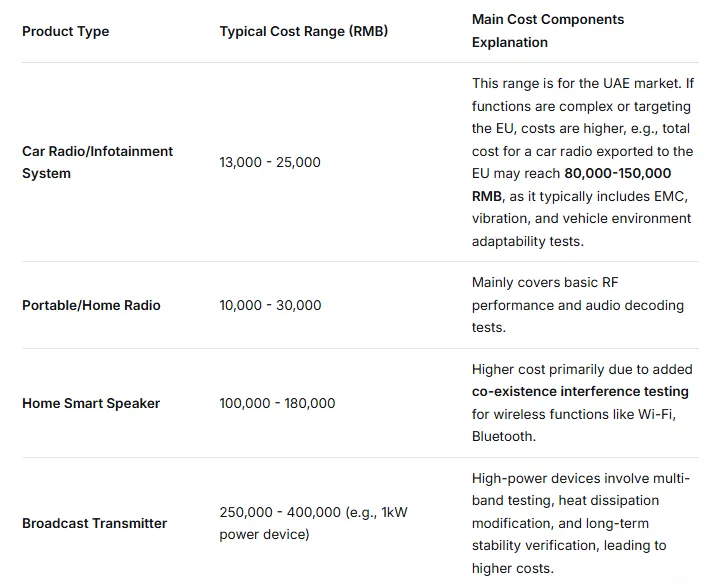
Task: Click the "Bluetooth." word in Smart Speaker explanation
Action: click(504, 437)
